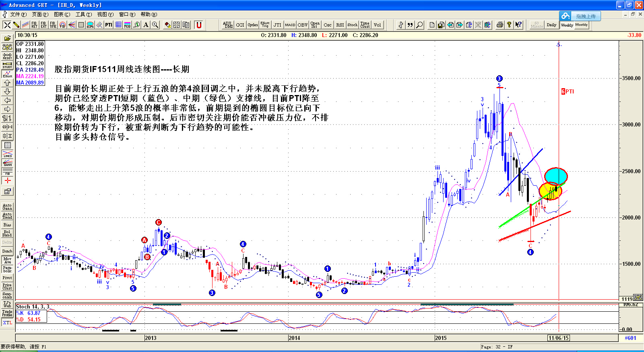Pick the text annotation A tool
644x352 pixels.
[x=146, y=25]
